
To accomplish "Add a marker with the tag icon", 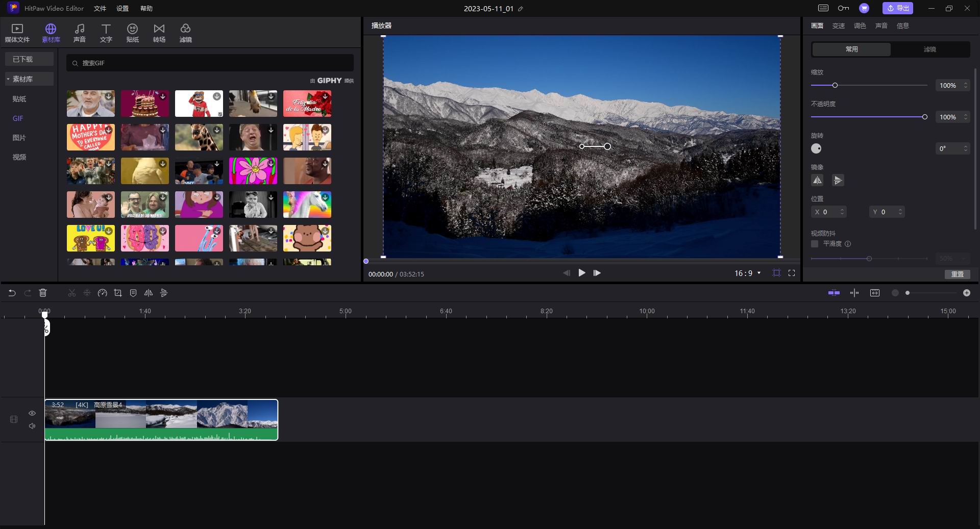I will 133,293.
